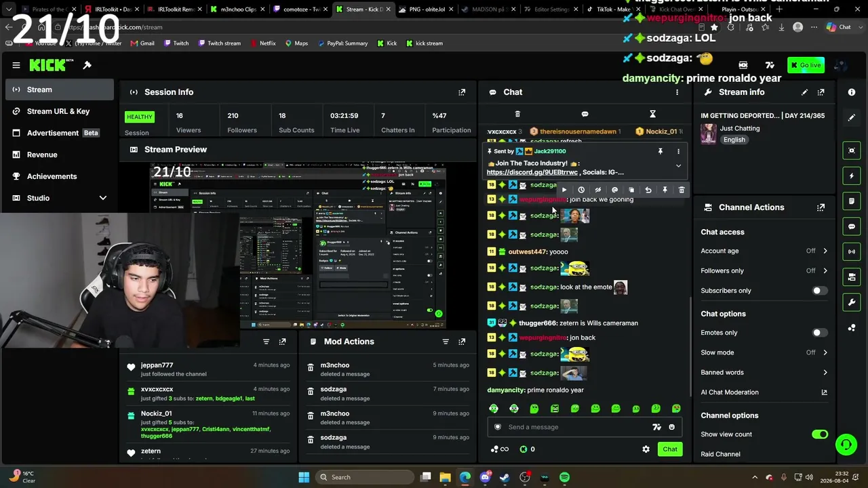868x488 pixels.
Task: Click the mention @ icon in message toolbar
Action: pos(614,190)
